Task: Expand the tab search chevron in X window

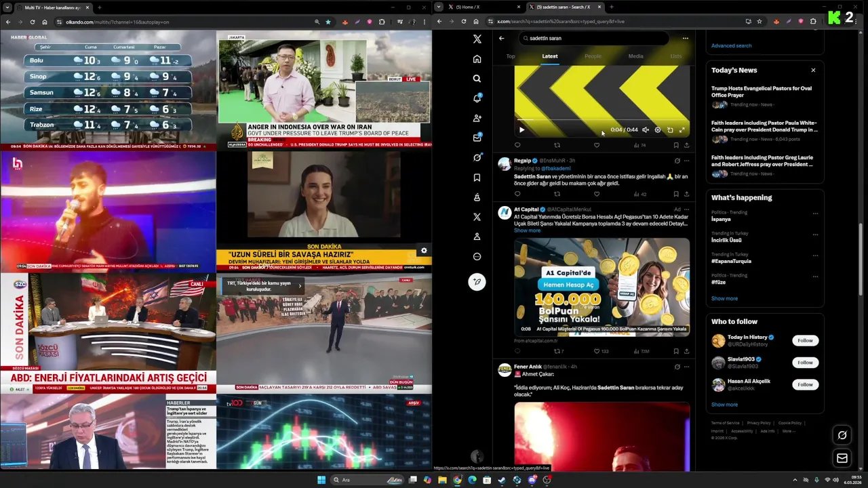Action: tap(439, 7)
